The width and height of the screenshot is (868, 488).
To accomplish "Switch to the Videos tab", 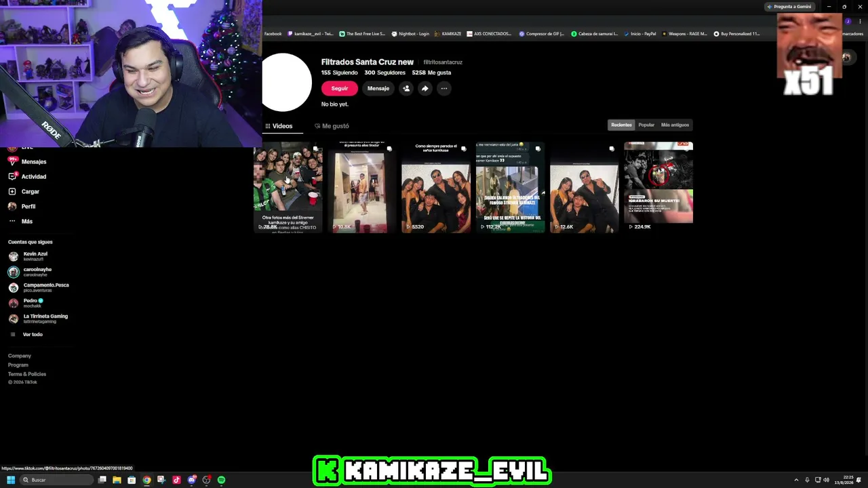I will pos(279,126).
